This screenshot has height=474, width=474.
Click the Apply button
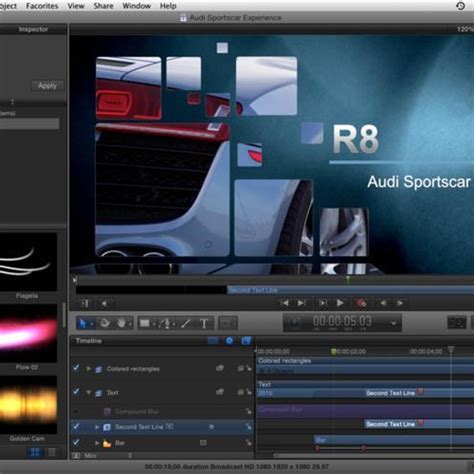coord(47,86)
